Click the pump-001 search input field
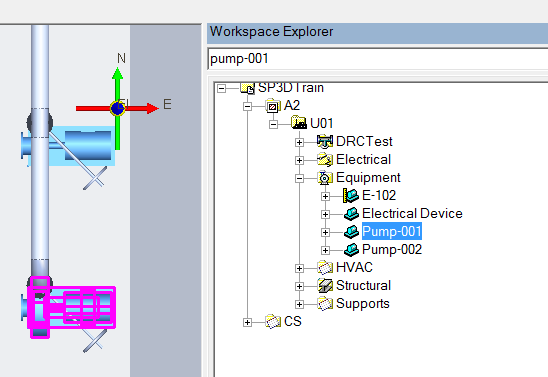 coord(377,59)
